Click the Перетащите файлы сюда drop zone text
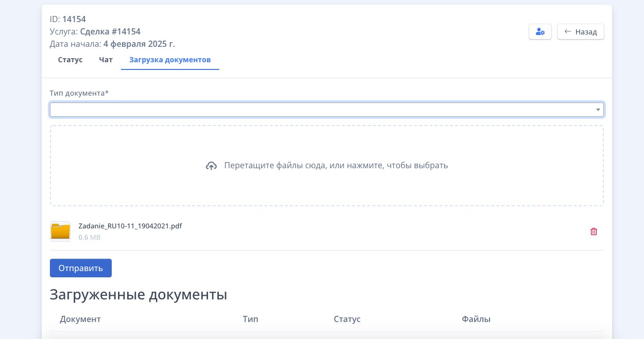 (336, 166)
